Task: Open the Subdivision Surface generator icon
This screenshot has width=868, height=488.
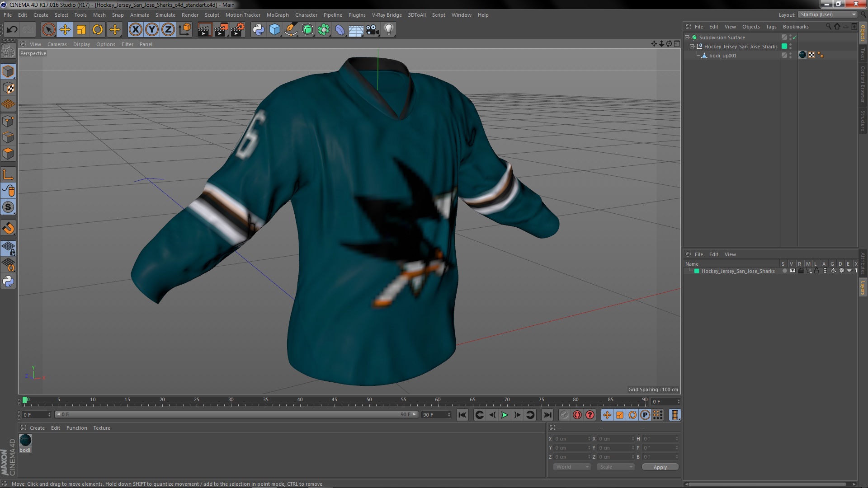Action: pyautogui.click(x=307, y=30)
